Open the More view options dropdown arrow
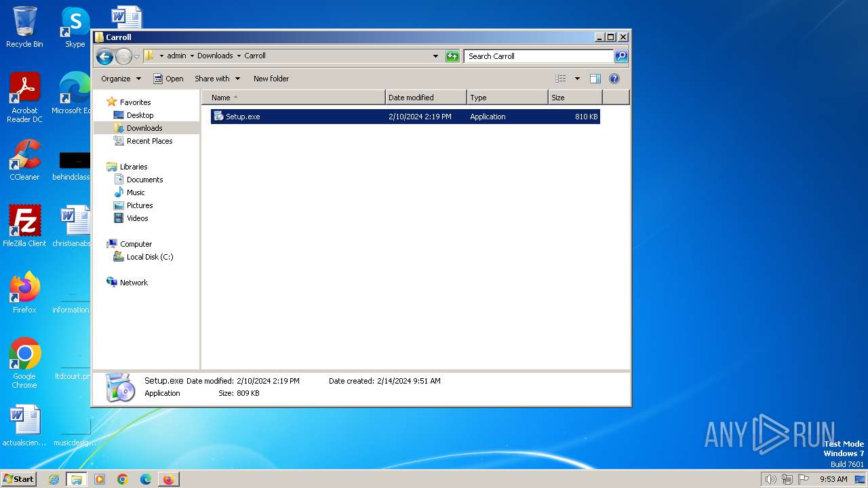 click(577, 79)
